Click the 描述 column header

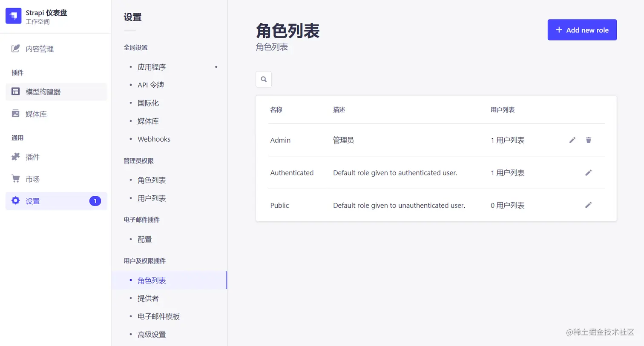point(339,110)
